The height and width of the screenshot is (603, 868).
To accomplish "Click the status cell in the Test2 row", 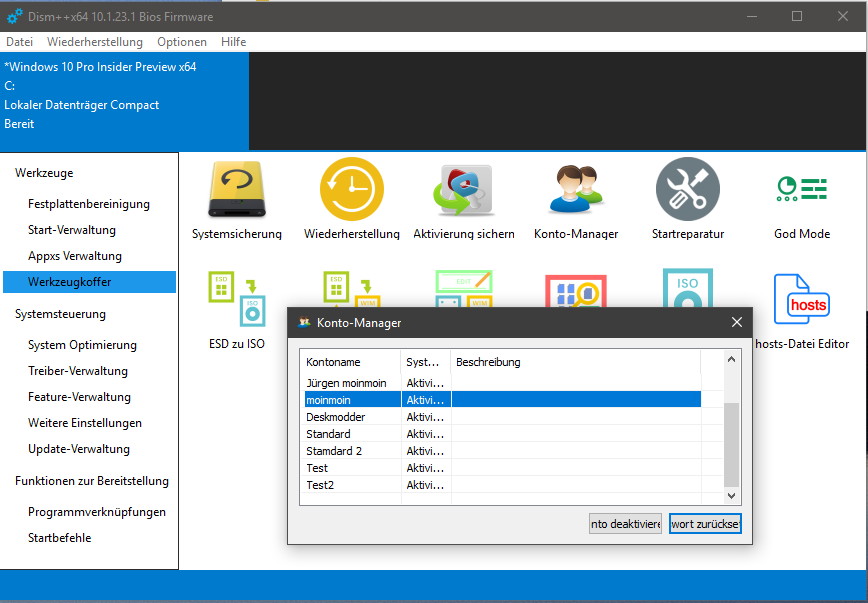I will (x=426, y=486).
